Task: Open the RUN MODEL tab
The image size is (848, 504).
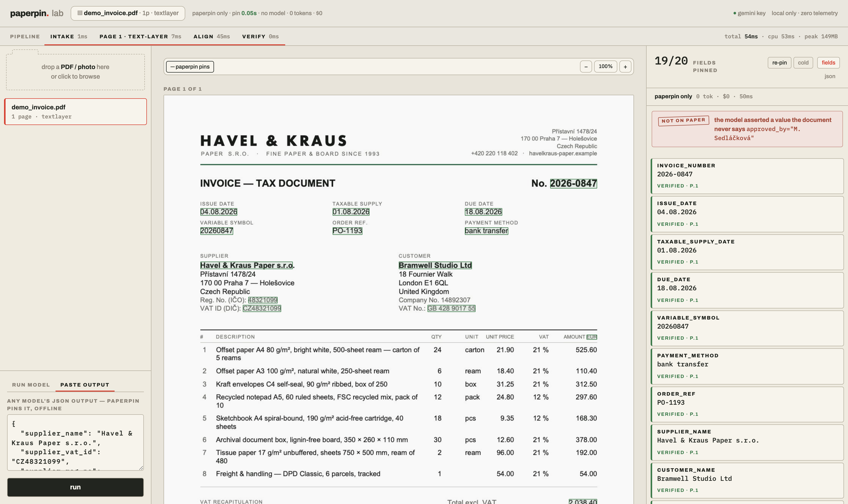Action: 31,385
